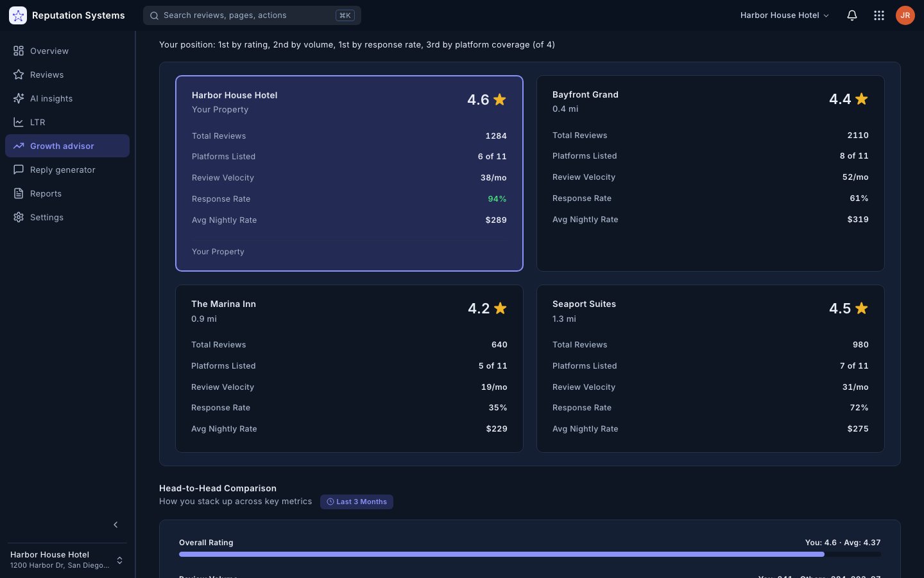Image resolution: width=924 pixels, height=578 pixels.
Task: Click the Overview sidebar icon
Action: 19,51
